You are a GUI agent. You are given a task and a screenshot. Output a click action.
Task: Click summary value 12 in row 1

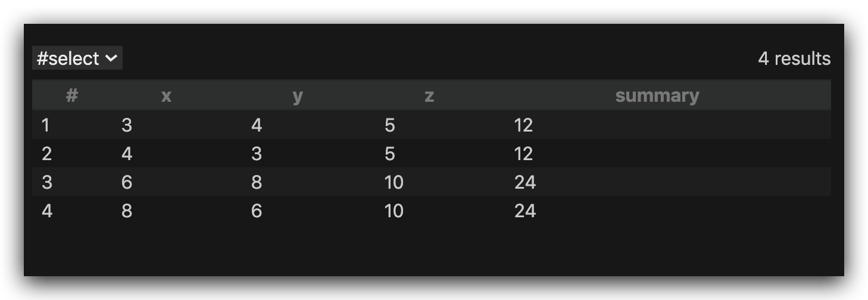(523, 125)
